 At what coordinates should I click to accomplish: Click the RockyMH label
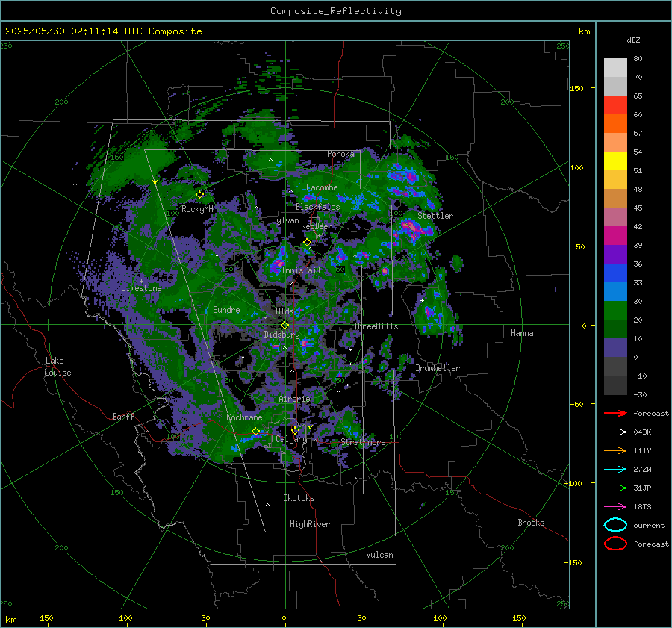(197, 209)
